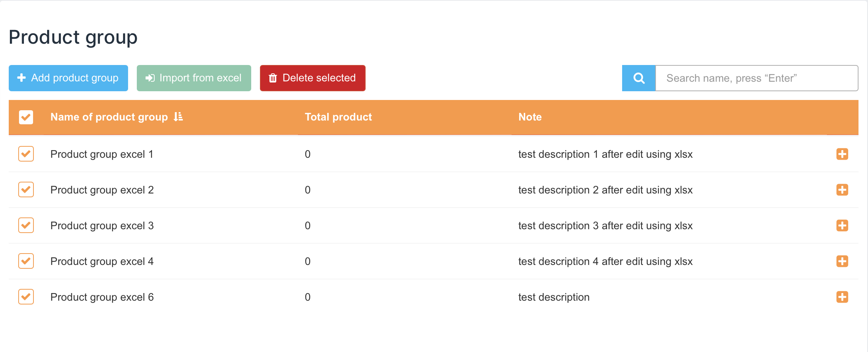Click the sort icon beside Name of product group
This screenshot has width=868, height=352.
pos(178,117)
